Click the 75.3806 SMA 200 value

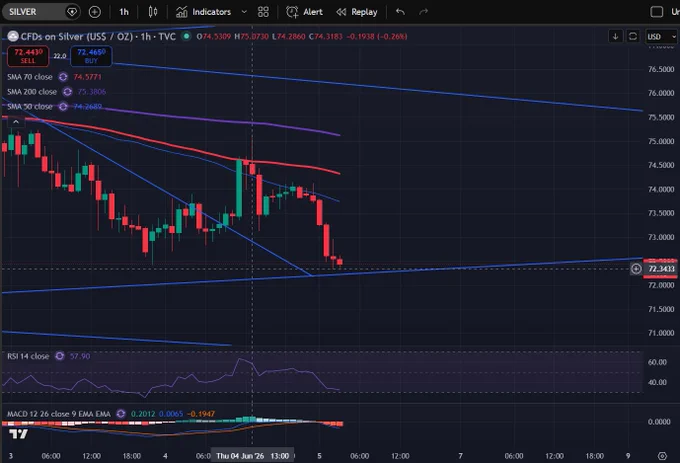[x=92, y=91]
